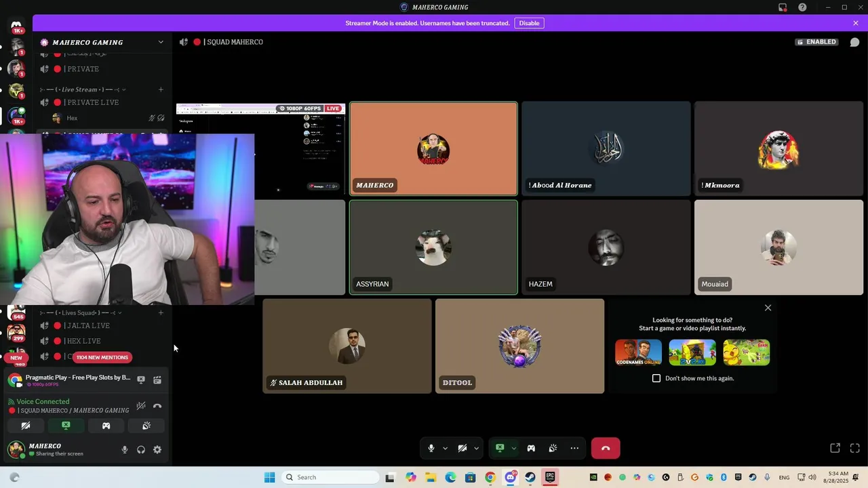Select the ASSYRIAN participant tile
The width and height of the screenshot is (868, 488).
tap(433, 247)
